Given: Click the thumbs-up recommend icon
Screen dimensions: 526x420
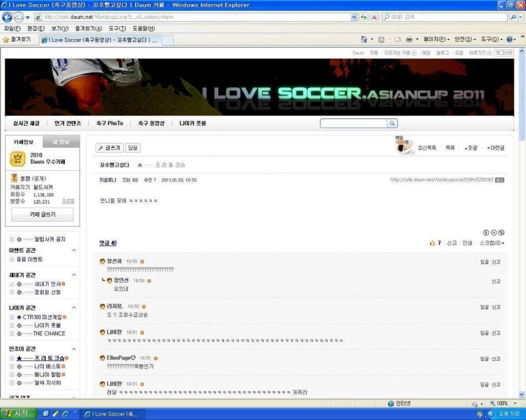Looking at the screenshot, I should click(432, 243).
